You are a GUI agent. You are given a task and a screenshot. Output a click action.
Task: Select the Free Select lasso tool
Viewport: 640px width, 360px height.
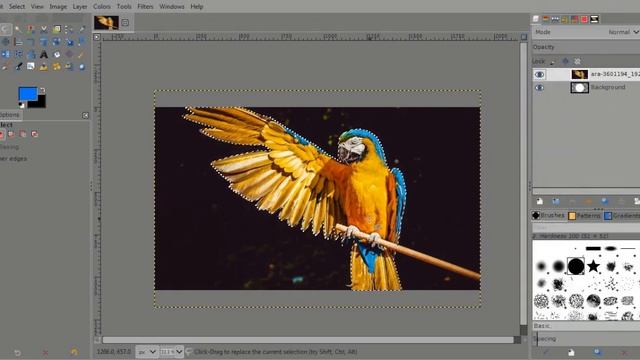tap(5, 29)
